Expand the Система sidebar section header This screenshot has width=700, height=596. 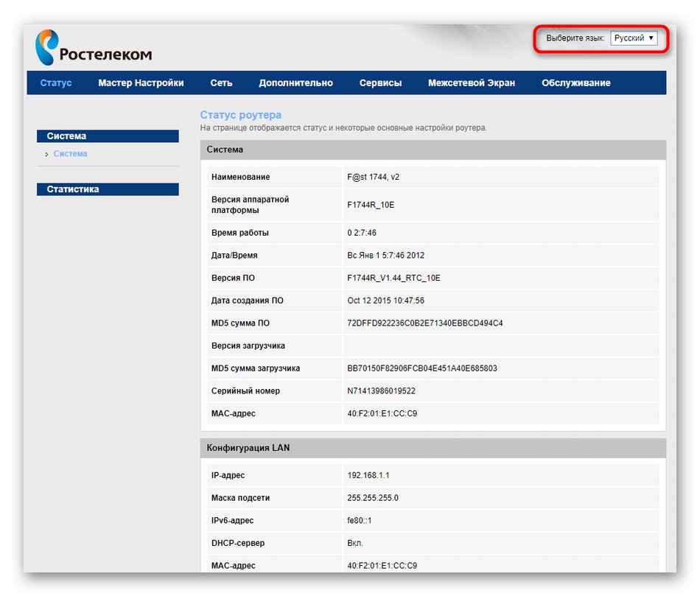[x=108, y=136]
